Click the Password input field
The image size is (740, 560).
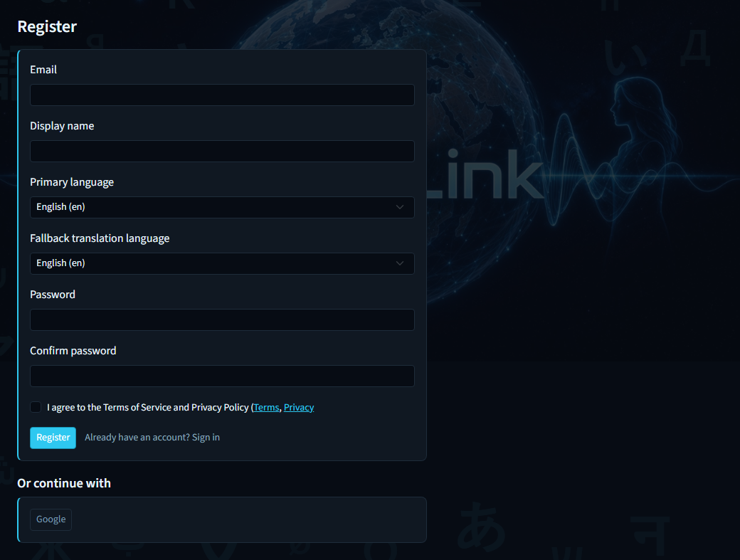click(222, 319)
